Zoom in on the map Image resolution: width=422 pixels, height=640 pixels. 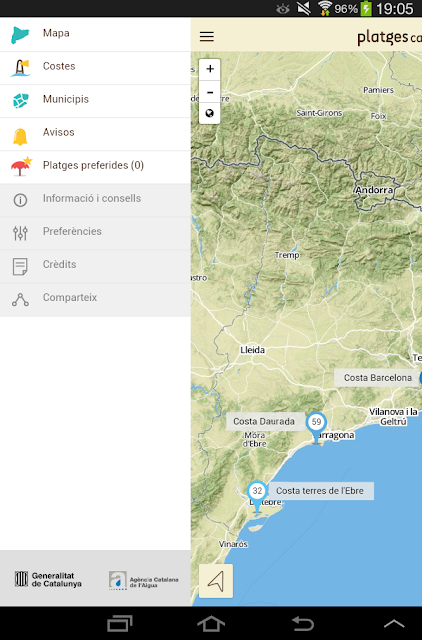coord(210,69)
